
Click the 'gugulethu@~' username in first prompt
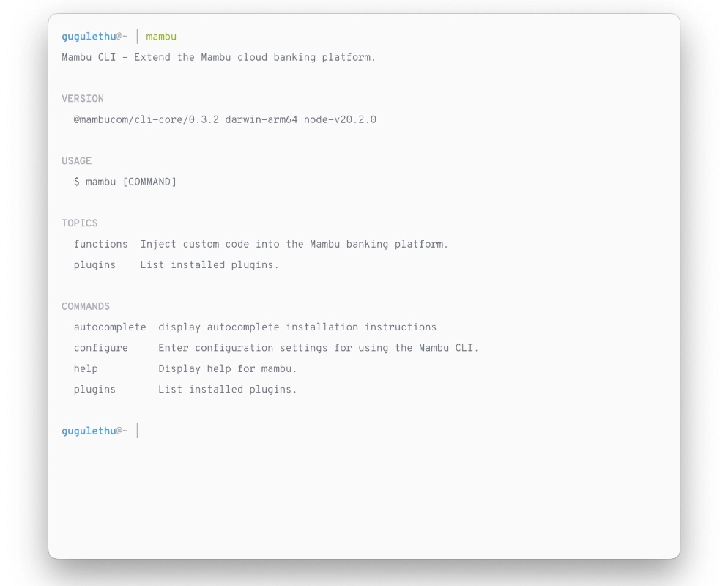tap(94, 37)
